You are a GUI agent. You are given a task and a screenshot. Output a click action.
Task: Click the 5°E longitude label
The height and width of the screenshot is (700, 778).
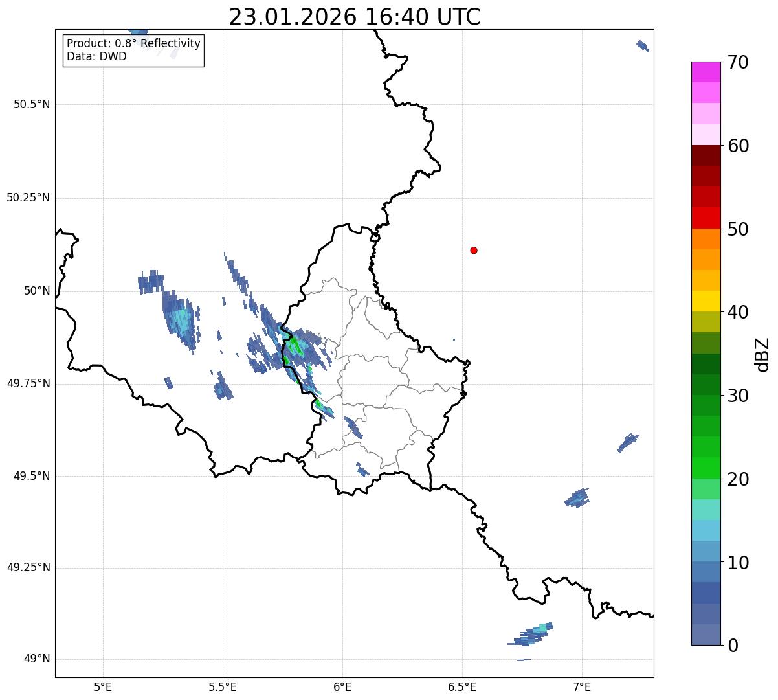point(103,686)
